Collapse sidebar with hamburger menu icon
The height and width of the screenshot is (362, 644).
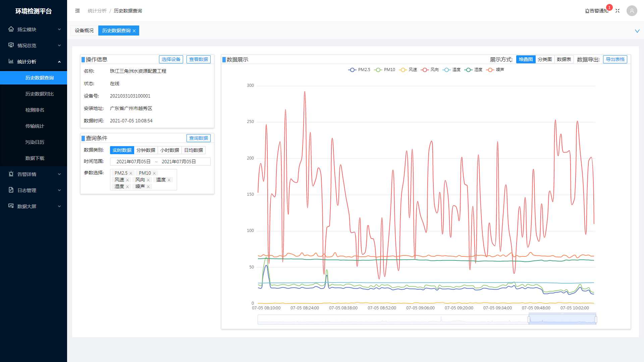77,11
